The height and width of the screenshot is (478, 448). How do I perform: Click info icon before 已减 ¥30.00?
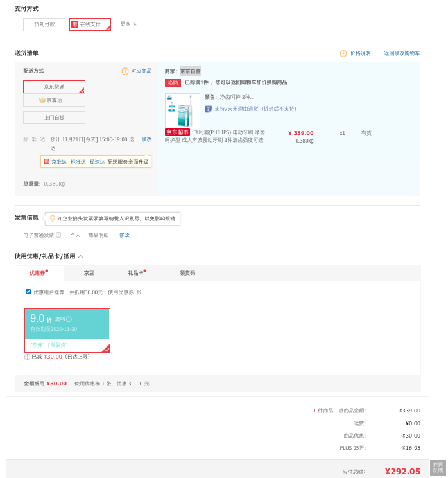(27, 357)
